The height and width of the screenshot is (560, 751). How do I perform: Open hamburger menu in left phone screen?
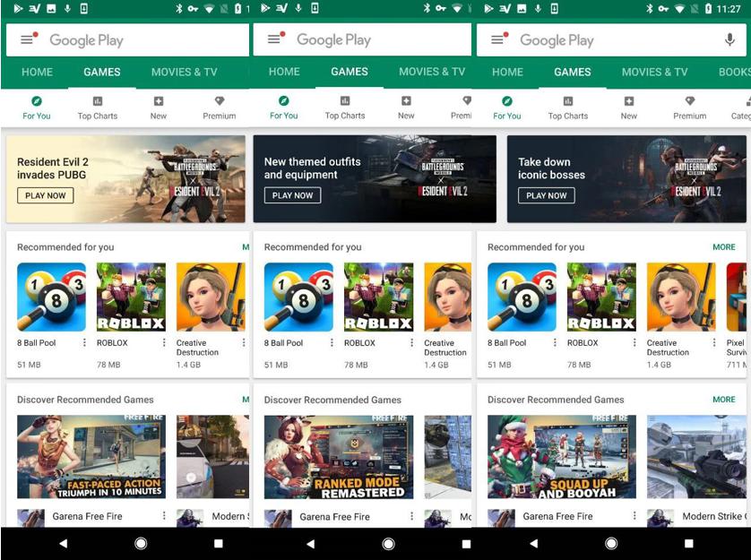(x=27, y=39)
